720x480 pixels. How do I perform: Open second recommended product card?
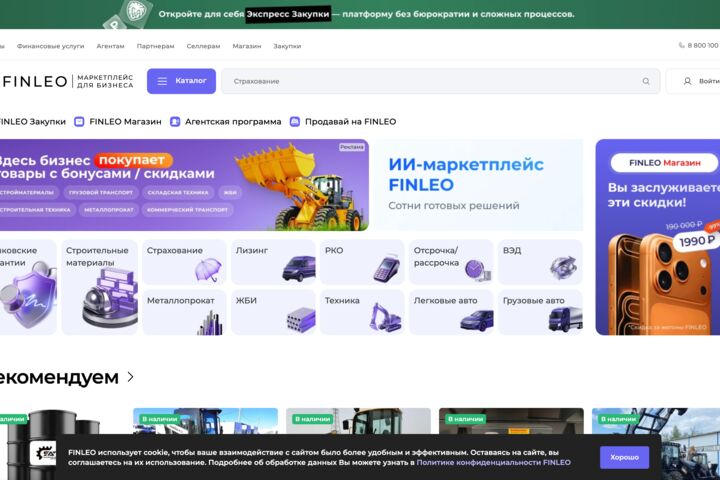point(205,421)
